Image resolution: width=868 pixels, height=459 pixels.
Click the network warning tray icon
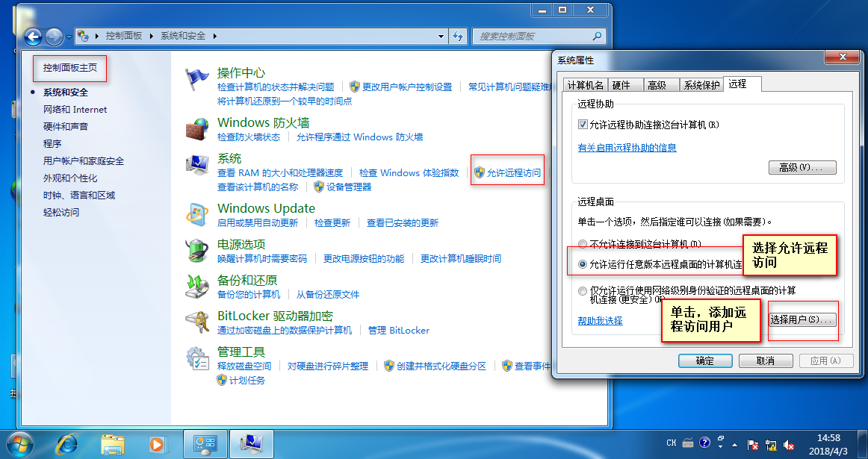(771, 445)
